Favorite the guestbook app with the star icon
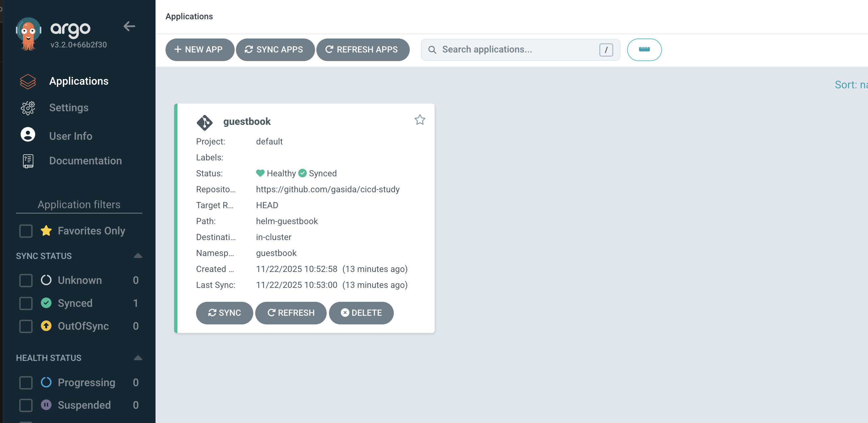 [x=419, y=120]
